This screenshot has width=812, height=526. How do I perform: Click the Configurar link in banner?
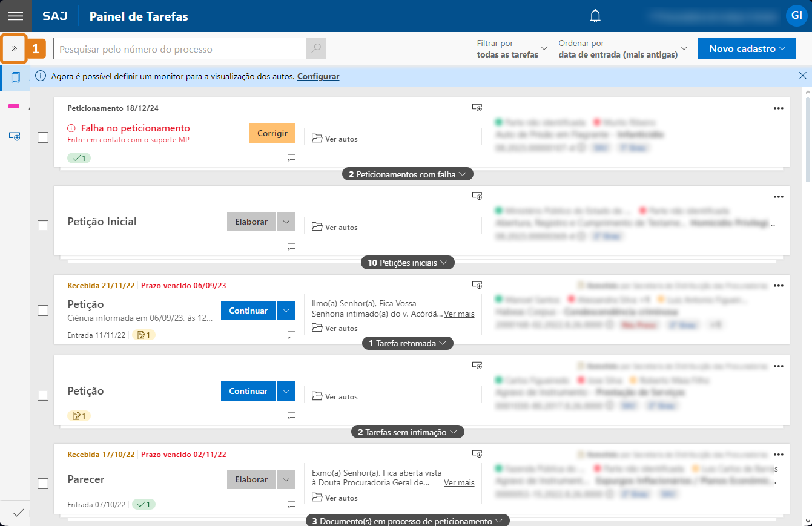[x=318, y=77]
